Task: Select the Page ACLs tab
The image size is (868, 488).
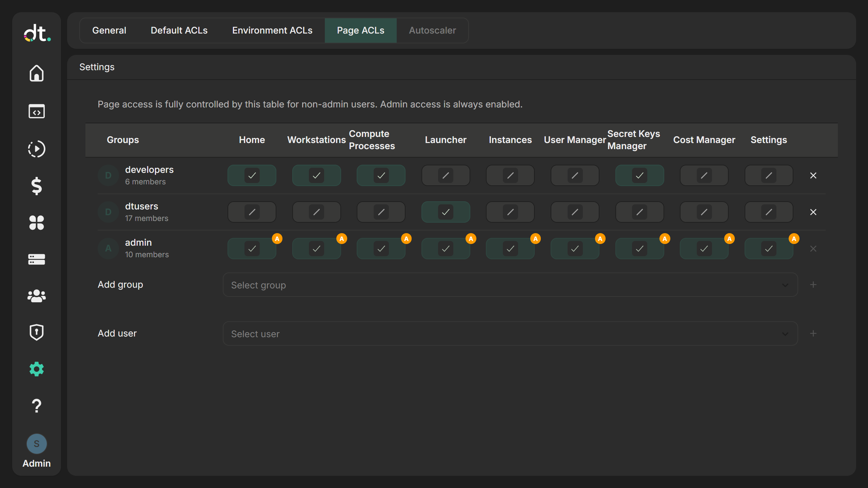Action: pos(361,30)
